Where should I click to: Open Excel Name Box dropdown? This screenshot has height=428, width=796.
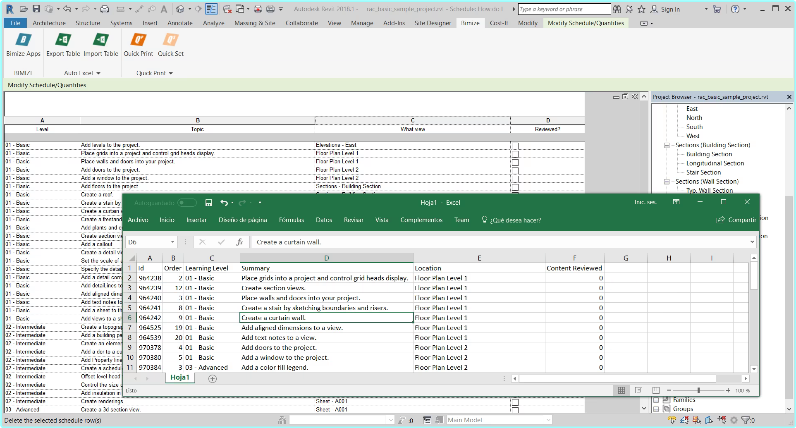tap(173, 242)
